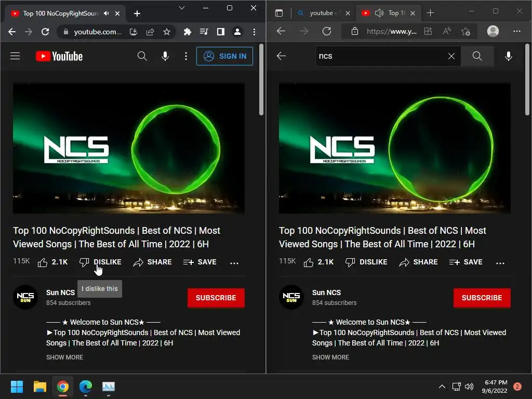Open new tab in Chrome
The width and height of the screenshot is (532, 399).
coord(137,14)
